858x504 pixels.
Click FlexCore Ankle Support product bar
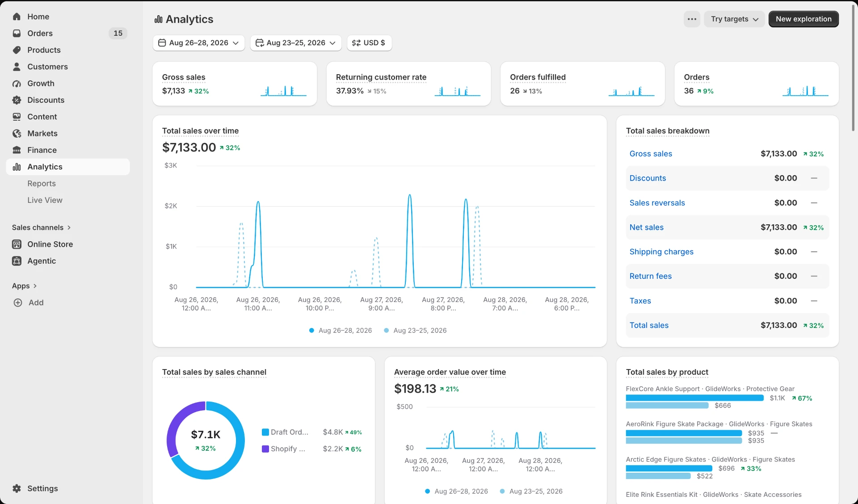tap(694, 398)
